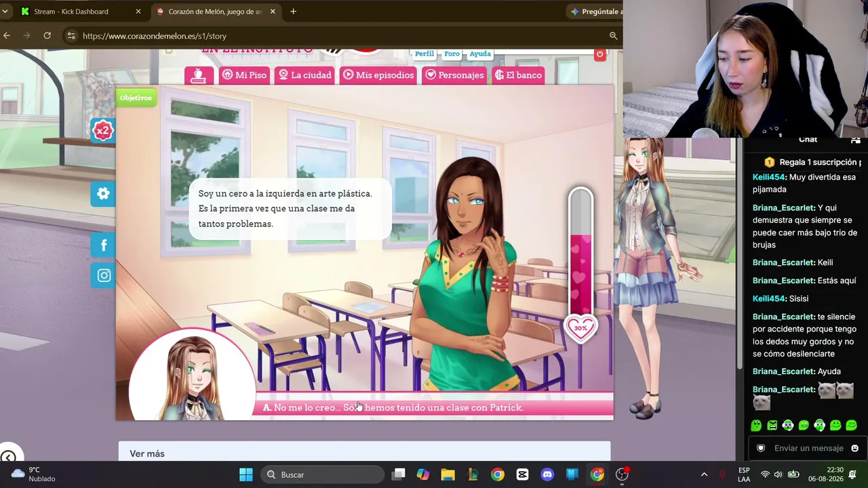The width and height of the screenshot is (868, 488).
Task: Show hidden system tray icons
Action: click(x=704, y=474)
